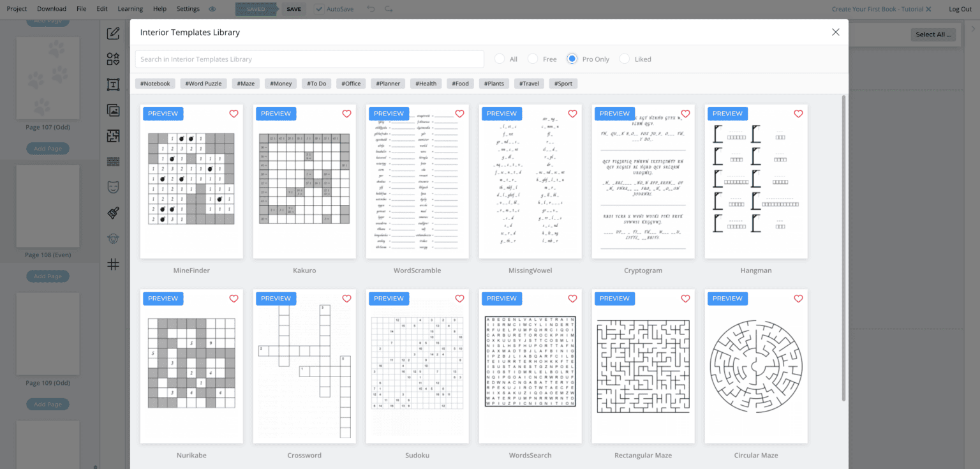Viewport: 980px width, 469px height.
Task: Click the undo arrow in top bar
Action: 371,9
